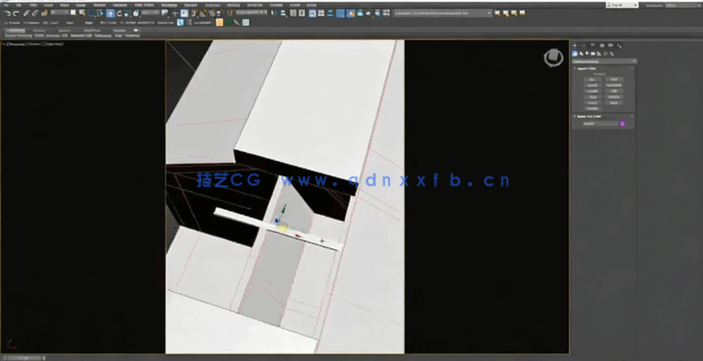
Task: Switch to the Modify command panel tab
Action: [584, 45]
